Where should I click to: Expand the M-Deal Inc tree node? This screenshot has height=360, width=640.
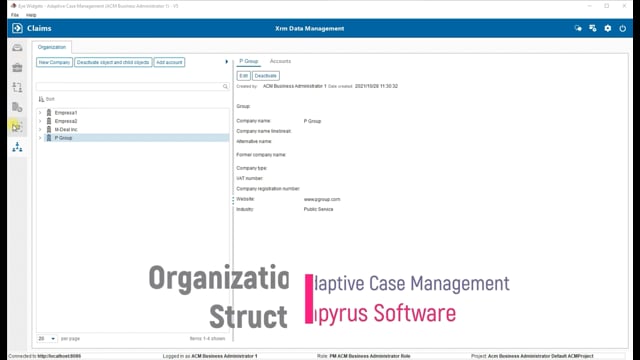click(x=40, y=129)
